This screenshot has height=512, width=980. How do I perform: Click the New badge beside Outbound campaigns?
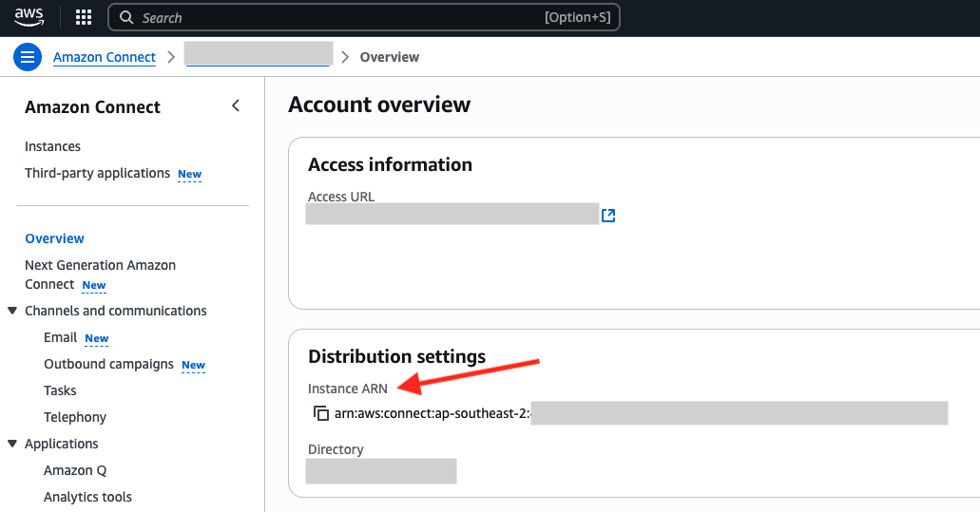[193, 366]
